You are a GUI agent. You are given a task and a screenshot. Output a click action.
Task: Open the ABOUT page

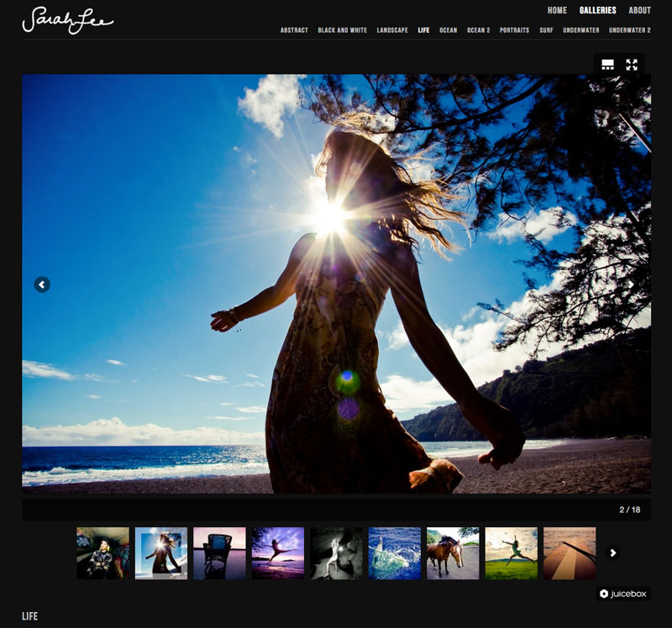639,10
